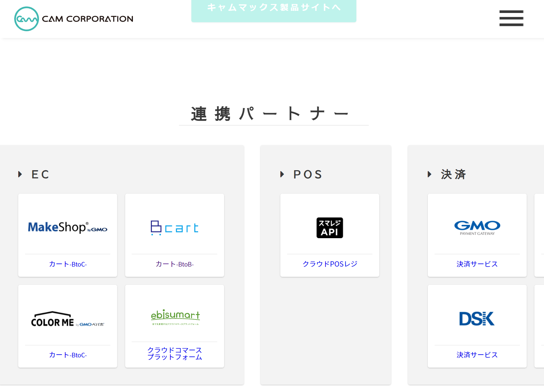The width and height of the screenshot is (544, 392).
Task: Select the スマレジ API logo
Action: 330,228
